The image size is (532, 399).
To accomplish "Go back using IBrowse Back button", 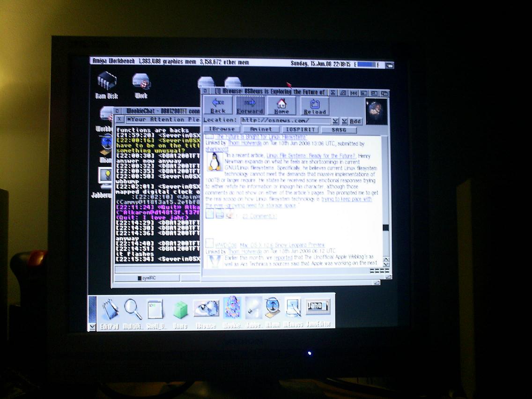I will click(218, 106).
